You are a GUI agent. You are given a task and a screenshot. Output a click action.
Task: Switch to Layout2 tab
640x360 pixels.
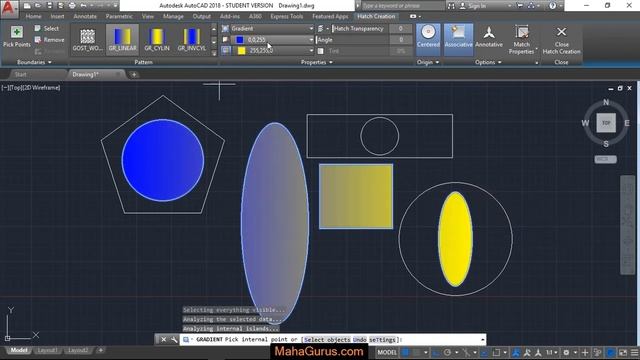click(78, 350)
